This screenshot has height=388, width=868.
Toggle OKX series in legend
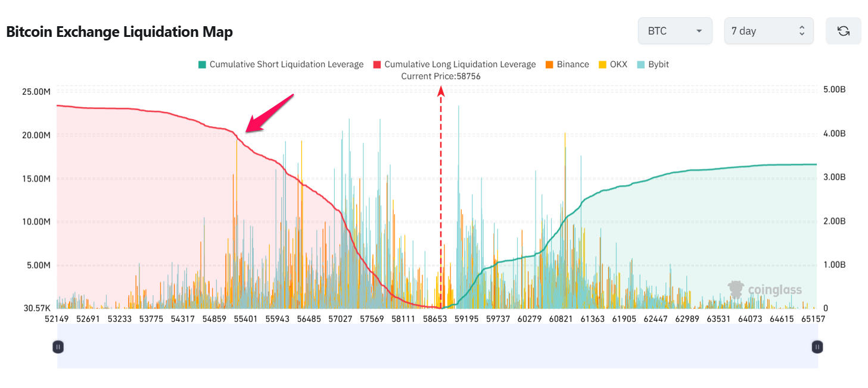point(612,64)
